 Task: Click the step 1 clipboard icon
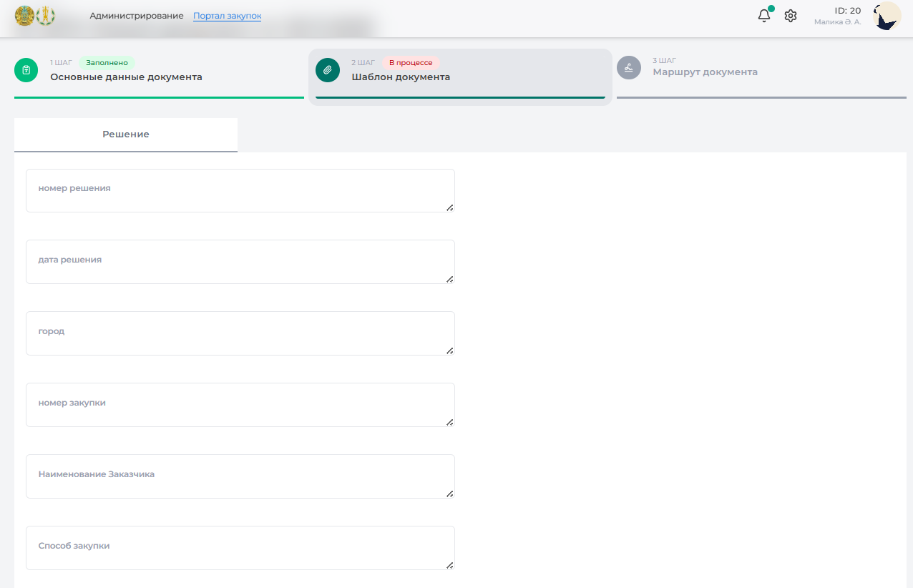[26, 70]
